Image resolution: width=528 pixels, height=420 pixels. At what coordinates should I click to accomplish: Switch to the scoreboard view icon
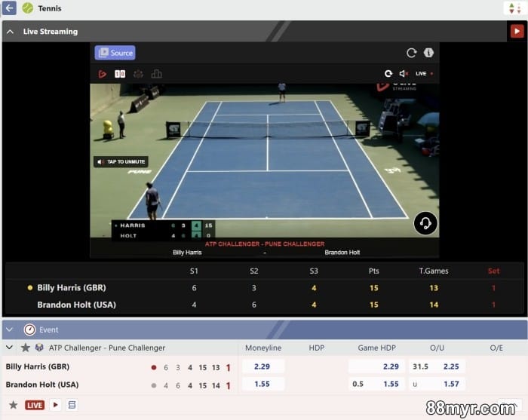(120, 74)
